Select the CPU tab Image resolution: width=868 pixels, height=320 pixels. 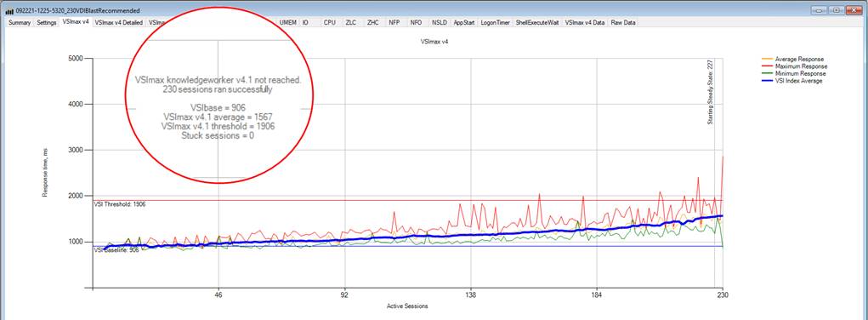coord(329,23)
